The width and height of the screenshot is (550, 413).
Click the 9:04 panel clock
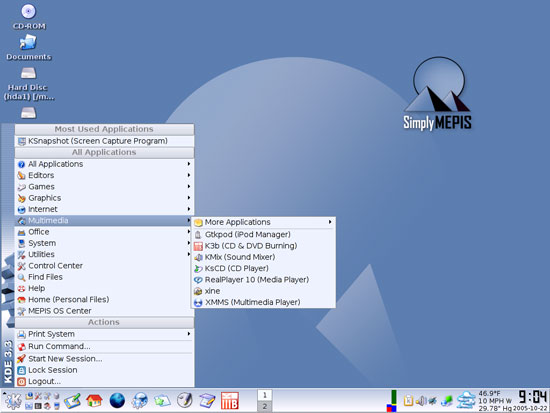point(533,397)
